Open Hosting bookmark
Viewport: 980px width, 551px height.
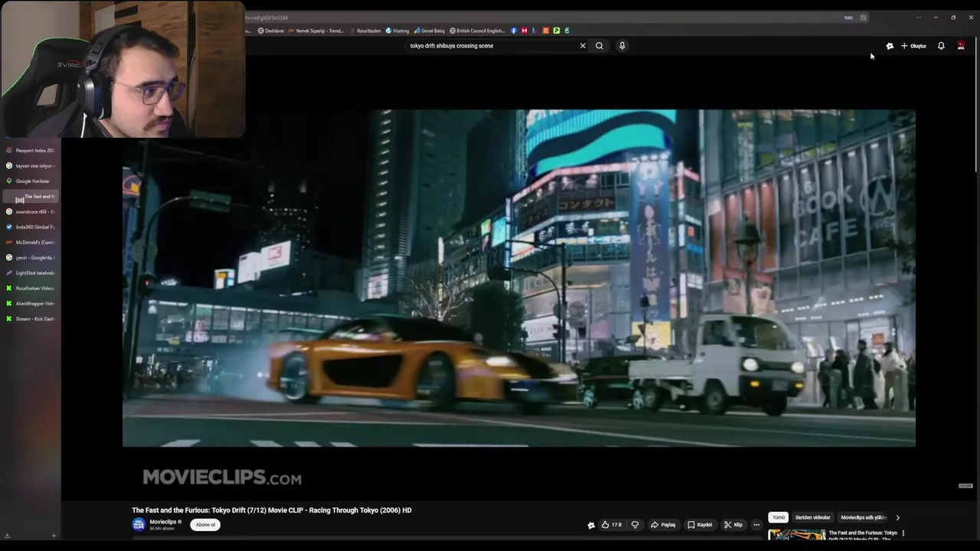[397, 31]
